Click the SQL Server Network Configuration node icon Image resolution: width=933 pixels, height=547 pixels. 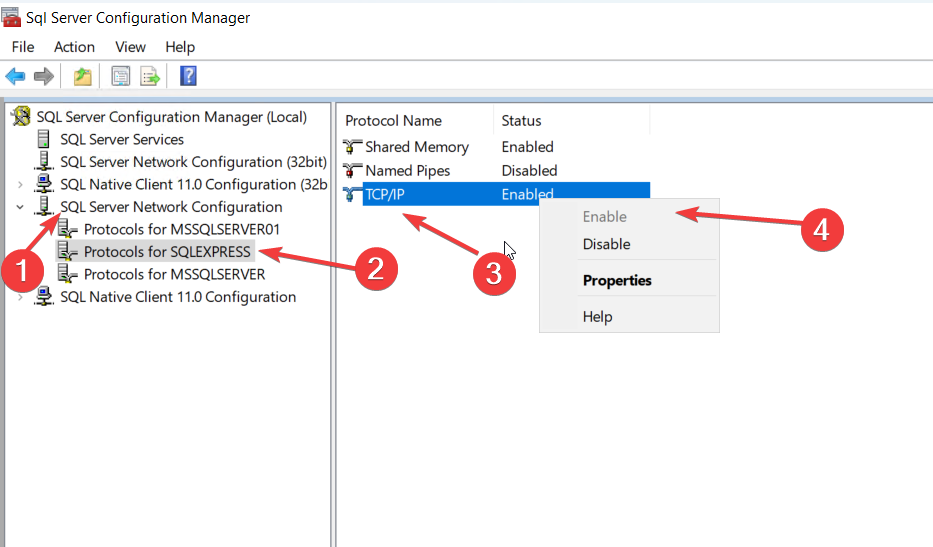43,207
